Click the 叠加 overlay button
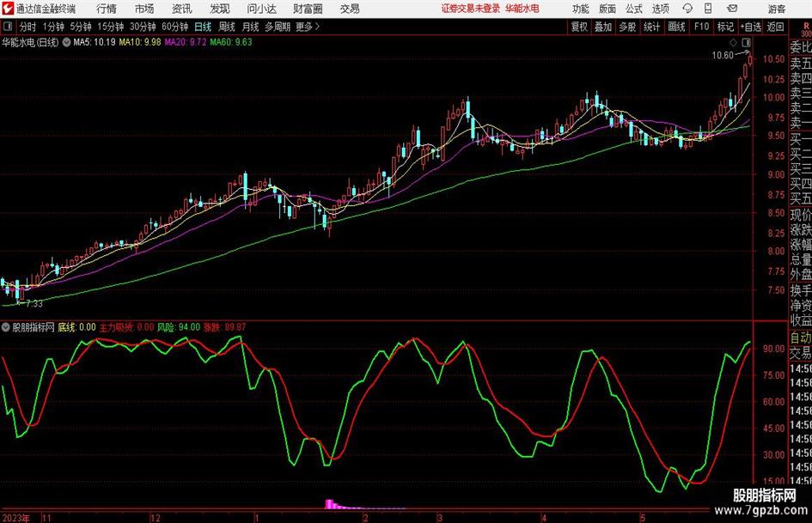Screen dimensions: 812x523 pos(603,27)
